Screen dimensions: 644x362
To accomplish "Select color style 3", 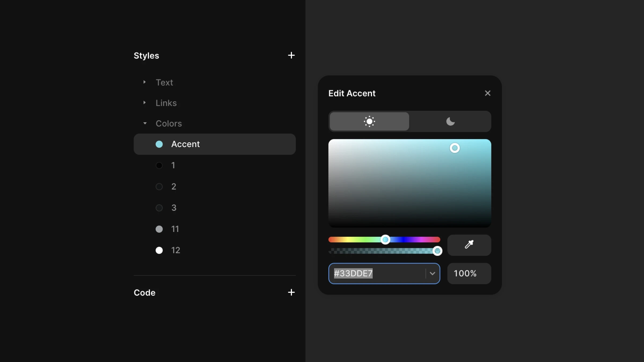I will click(x=174, y=208).
